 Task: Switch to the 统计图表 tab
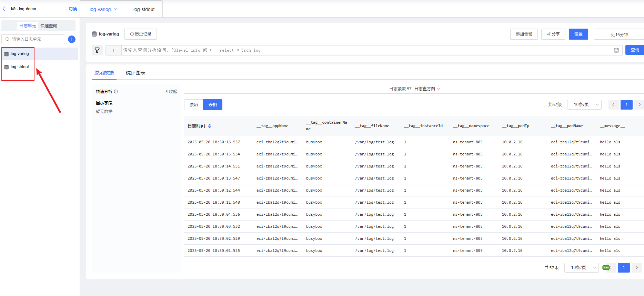pos(135,73)
